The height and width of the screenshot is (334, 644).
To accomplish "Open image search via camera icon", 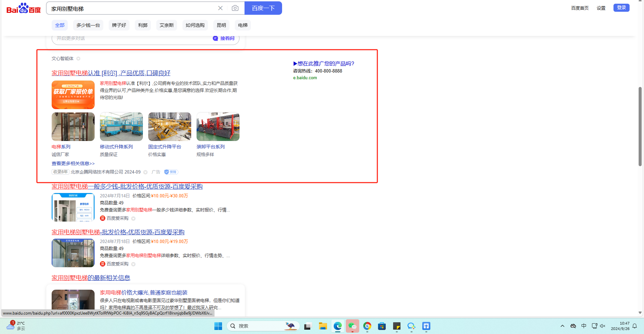I will click(x=235, y=8).
